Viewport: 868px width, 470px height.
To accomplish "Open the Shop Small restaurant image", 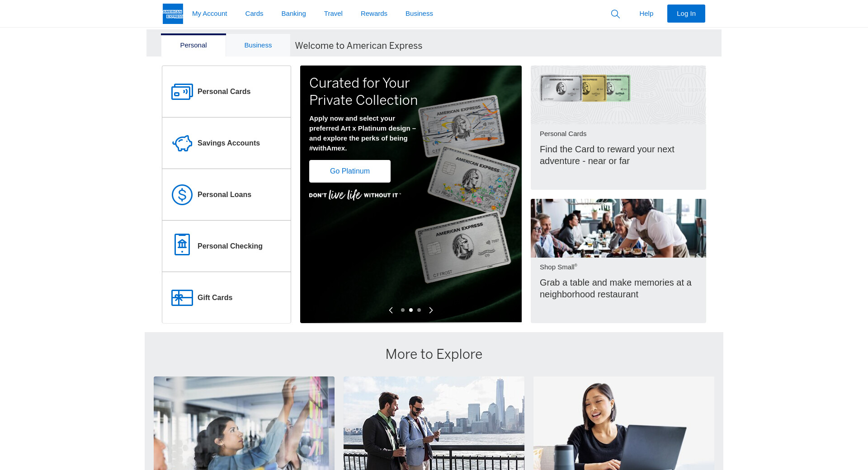I will pos(618,228).
